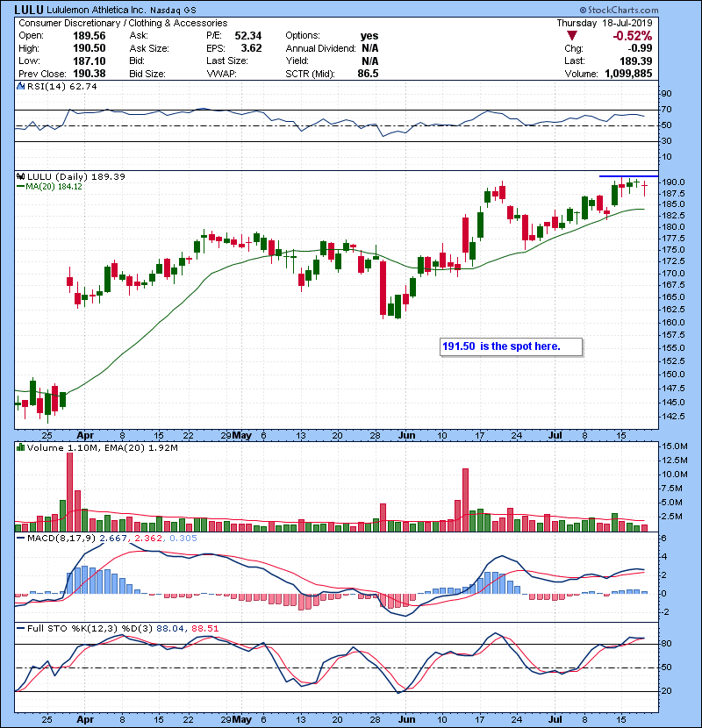
Task: Click the MACD histogram value 0.305
Action: [x=183, y=539]
